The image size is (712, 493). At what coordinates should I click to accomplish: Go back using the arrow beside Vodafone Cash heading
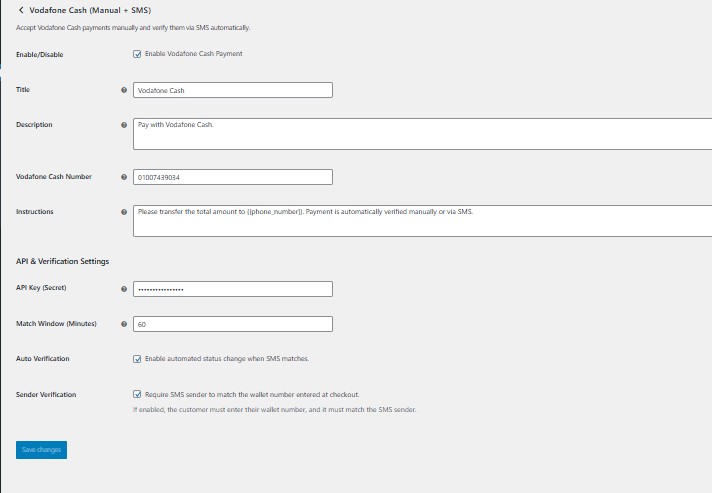tap(21, 10)
